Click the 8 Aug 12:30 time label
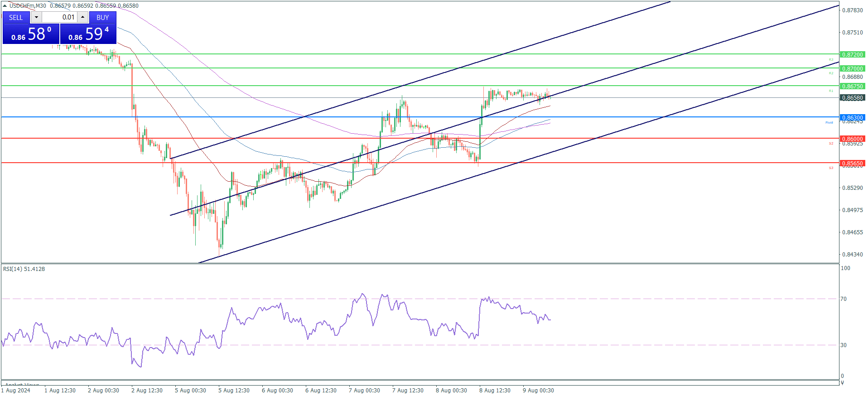Screen dimensions: 868x396 click(495, 391)
